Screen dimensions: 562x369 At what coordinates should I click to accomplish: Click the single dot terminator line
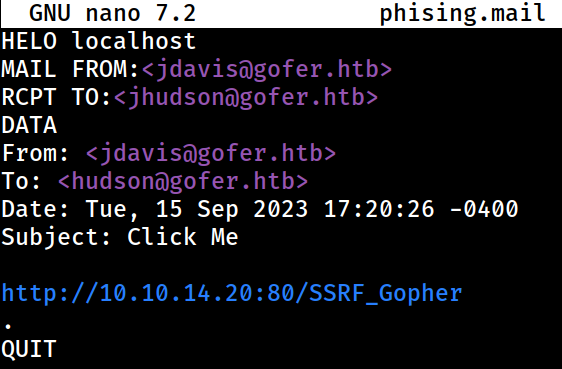point(8,325)
